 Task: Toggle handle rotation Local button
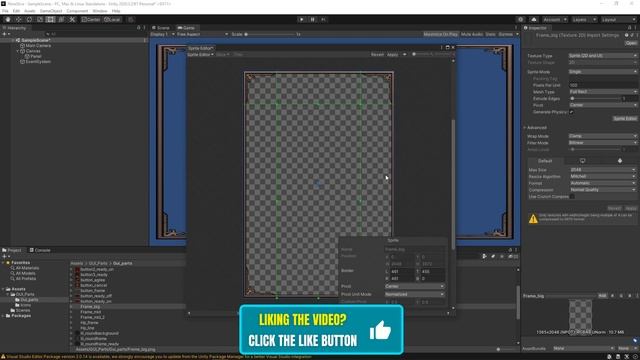click(x=111, y=20)
